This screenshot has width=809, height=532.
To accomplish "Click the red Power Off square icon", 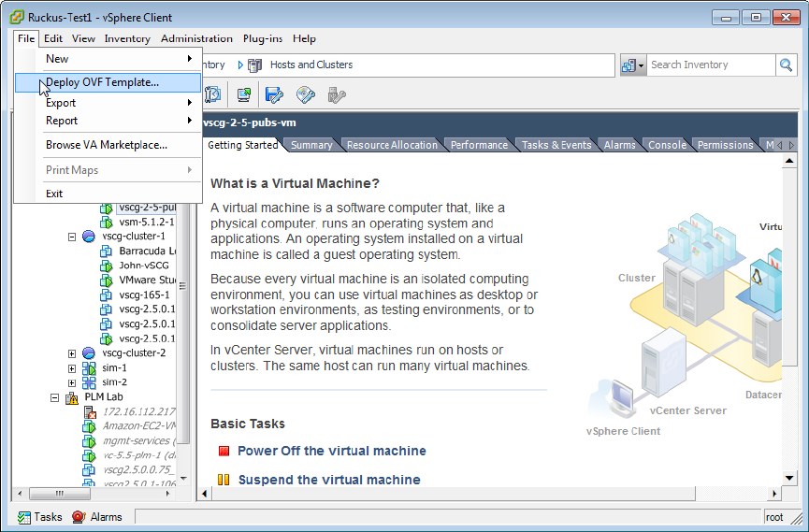I will pos(224,451).
